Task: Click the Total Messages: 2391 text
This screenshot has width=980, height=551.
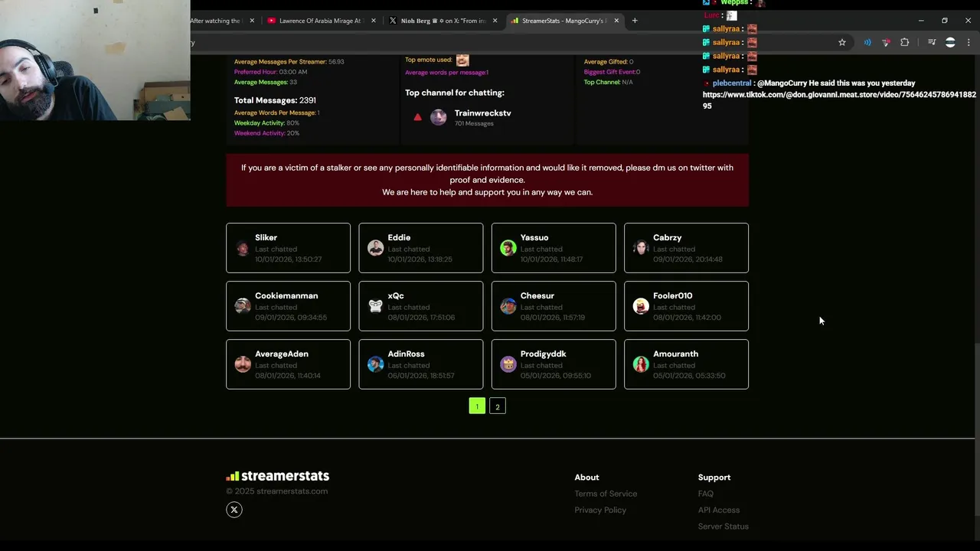Action: pos(275,100)
